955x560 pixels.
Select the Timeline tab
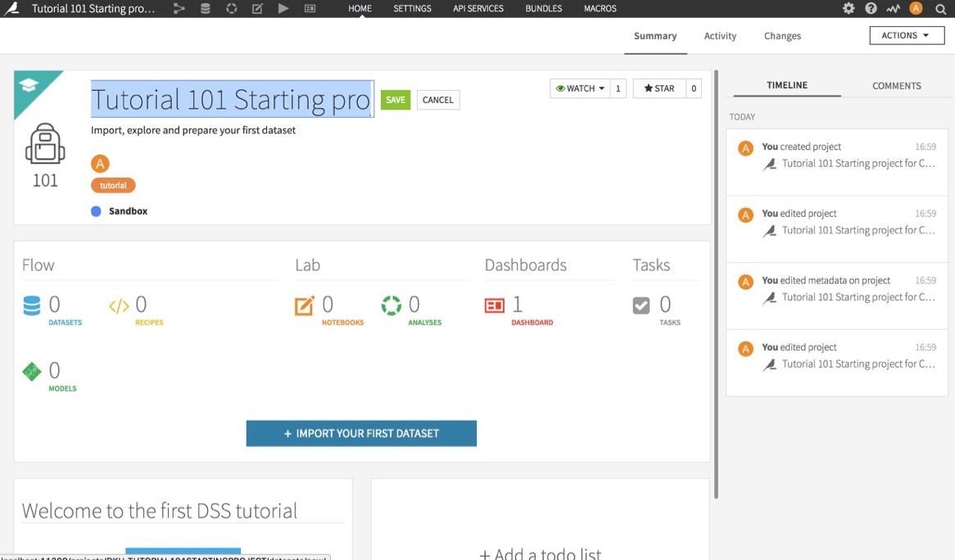787,85
